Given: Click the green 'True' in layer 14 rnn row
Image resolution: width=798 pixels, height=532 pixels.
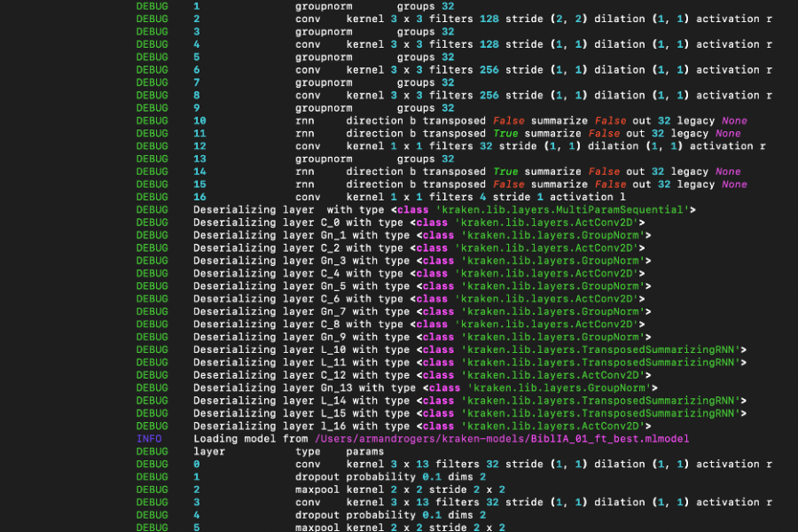Looking at the screenshot, I should (x=505, y=171).
